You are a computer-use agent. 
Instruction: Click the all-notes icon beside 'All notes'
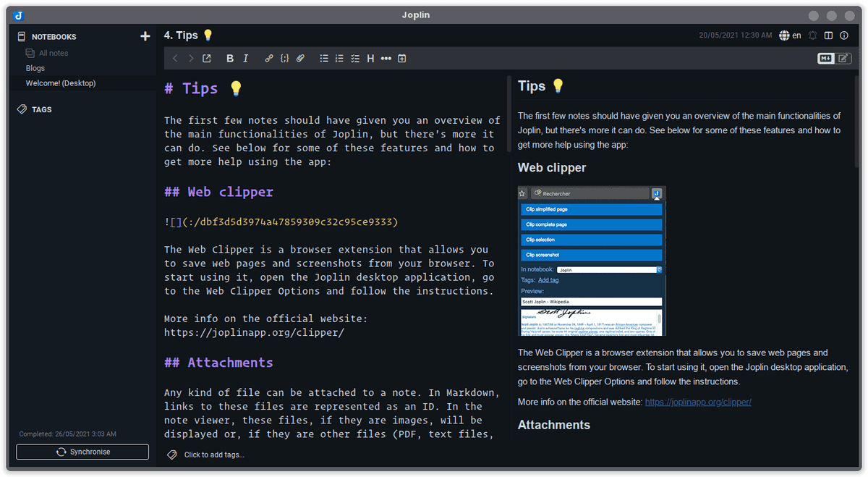[30, 53]
